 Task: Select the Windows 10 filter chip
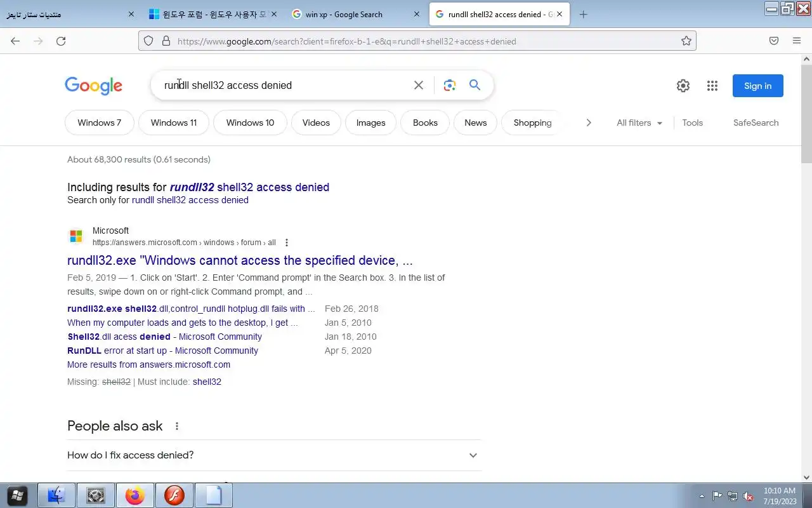tap(250, 123)
